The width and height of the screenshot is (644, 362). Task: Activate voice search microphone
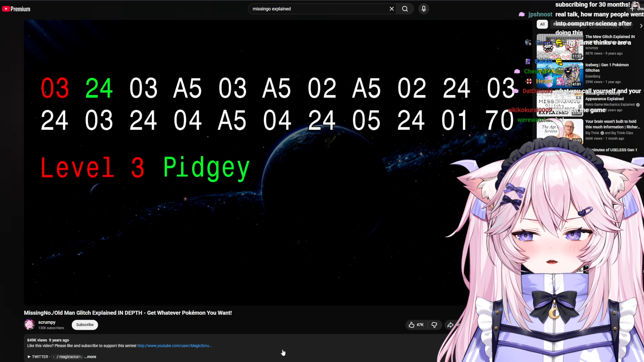[424, 9]
